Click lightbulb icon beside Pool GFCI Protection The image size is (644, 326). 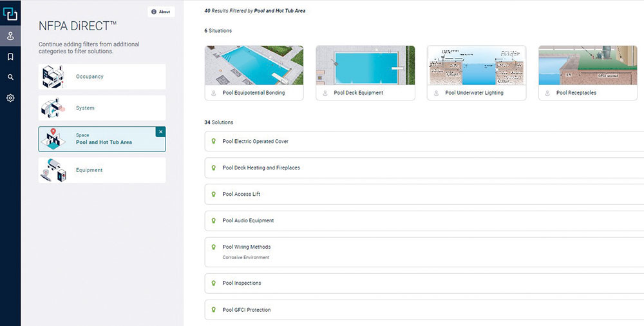click(x=213, y=310)
